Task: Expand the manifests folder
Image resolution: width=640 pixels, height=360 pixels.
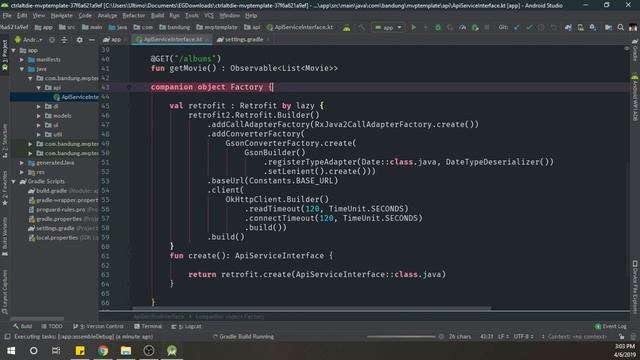Action: click(22, 60)
